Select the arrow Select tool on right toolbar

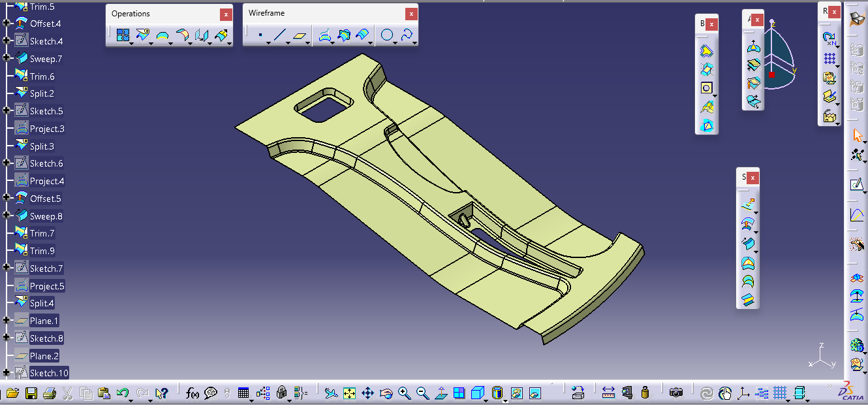click(858, 136)
